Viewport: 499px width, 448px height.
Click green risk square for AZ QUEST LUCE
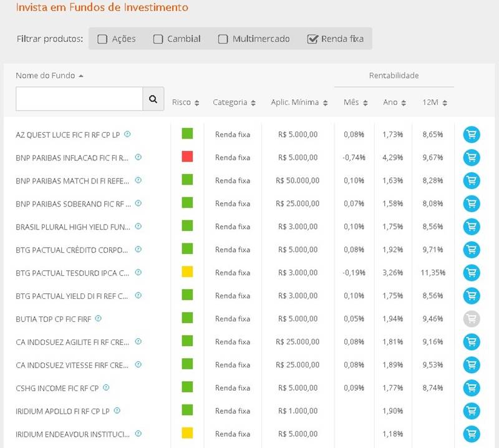[x=187, y=134]
